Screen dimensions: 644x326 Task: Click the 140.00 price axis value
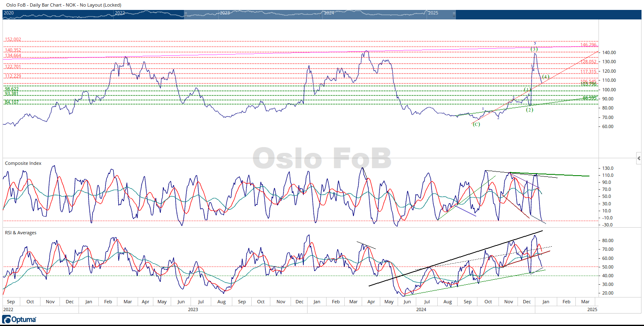[x=609, y=52]
